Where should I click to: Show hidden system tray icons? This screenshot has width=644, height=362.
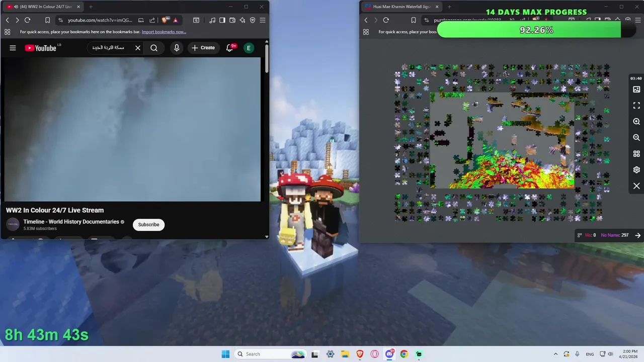[555, 354]
